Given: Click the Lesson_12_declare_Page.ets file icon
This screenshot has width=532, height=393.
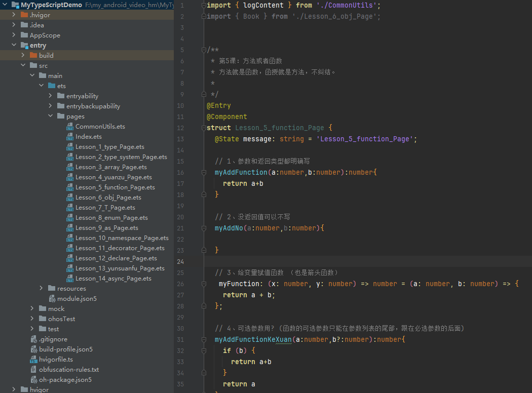Looking at the screenshot, I should (x=70, y=258).
